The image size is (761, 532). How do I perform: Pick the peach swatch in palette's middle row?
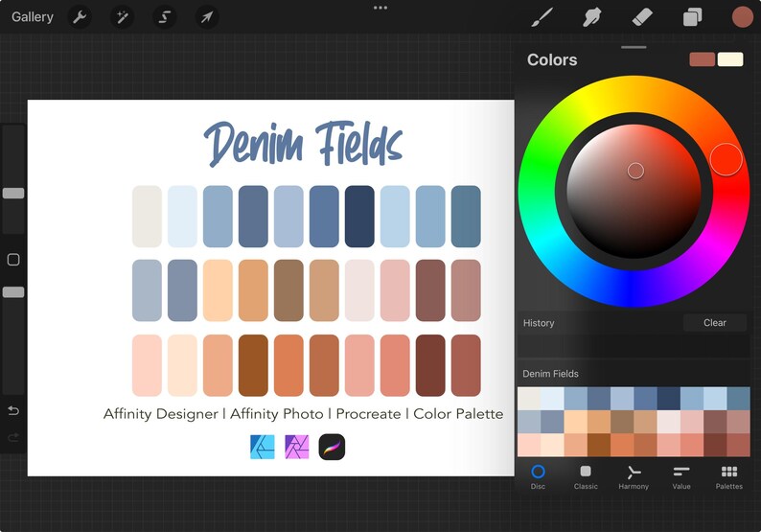pyautogui.click(x=575, y=422)
